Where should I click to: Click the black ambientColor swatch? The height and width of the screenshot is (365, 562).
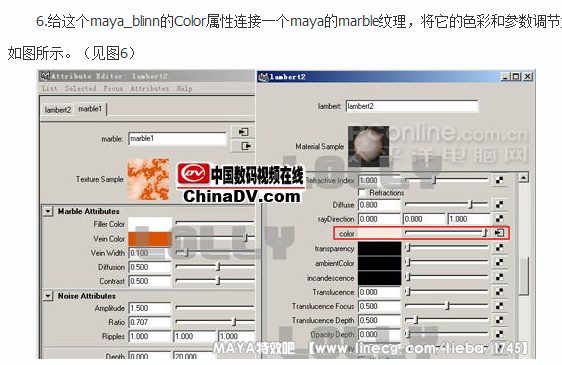coord(379,263)
